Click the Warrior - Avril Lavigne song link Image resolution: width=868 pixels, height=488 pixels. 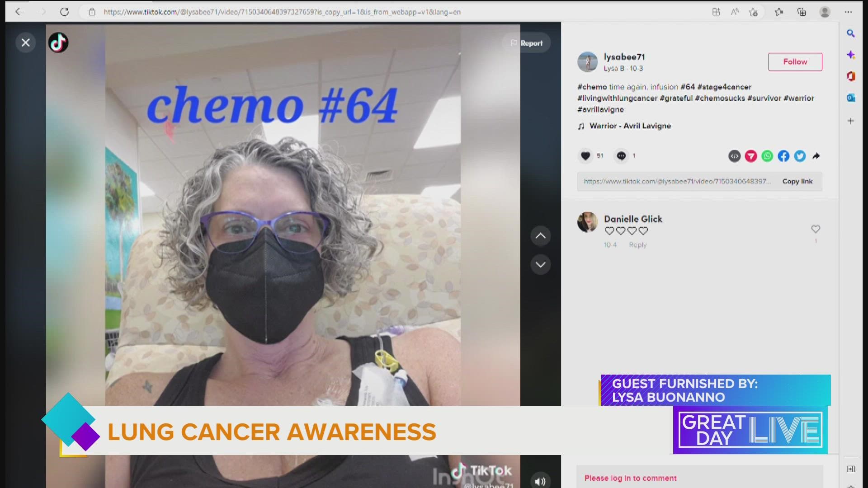630,126
